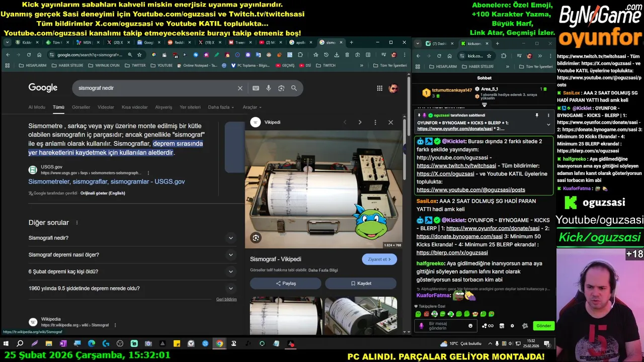Switch to 'Görseller' search tab

pyautogui.click(x=81, y=107)
